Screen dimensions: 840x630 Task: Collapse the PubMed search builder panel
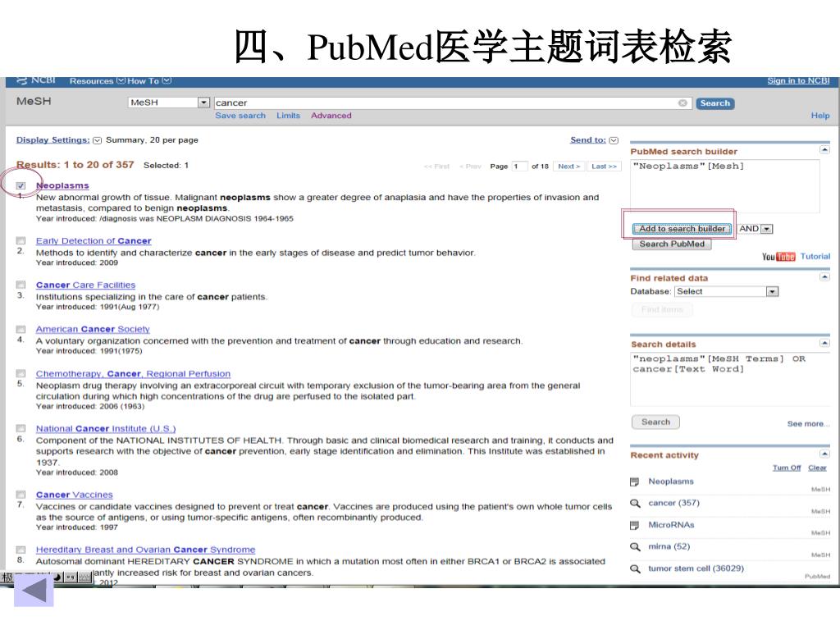(x=824, y=149)
